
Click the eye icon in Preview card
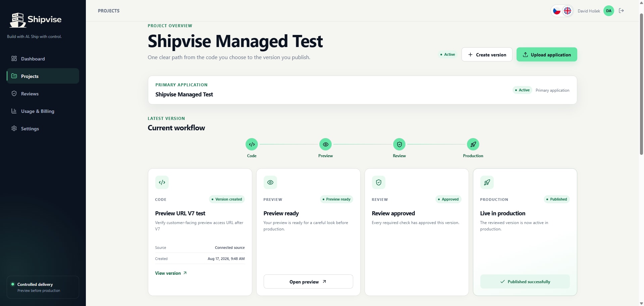[270, 182]
